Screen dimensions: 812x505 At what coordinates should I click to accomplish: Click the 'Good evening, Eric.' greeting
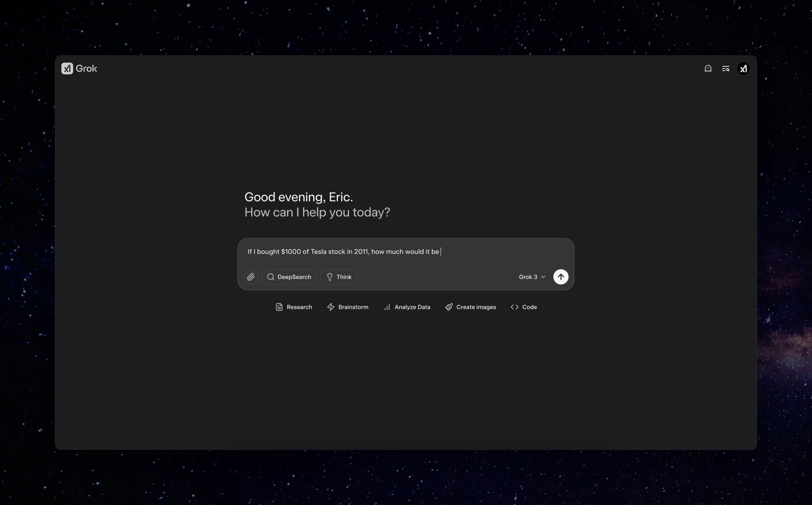299,197
